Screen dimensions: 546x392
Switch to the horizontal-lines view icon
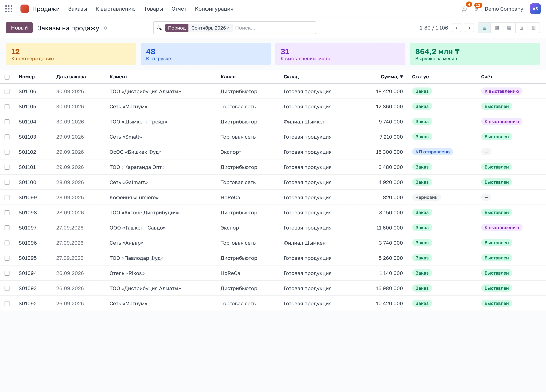tap(509, 28)
